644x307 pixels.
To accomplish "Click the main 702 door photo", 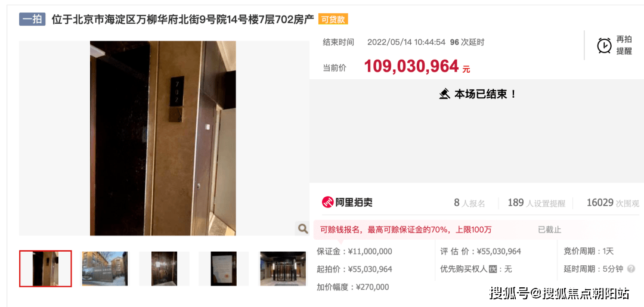I will pyautogui.click(x=163, y=138).
